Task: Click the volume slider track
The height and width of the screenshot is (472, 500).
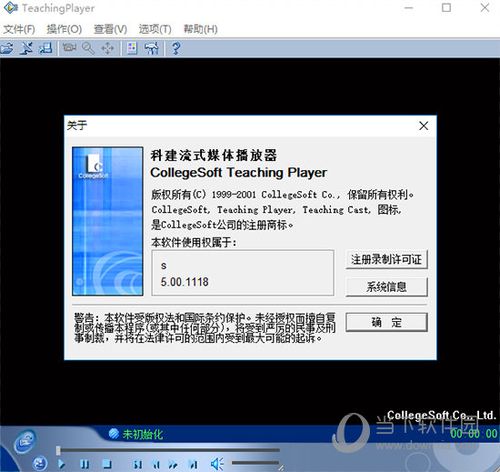Action: tap(255, 463)
